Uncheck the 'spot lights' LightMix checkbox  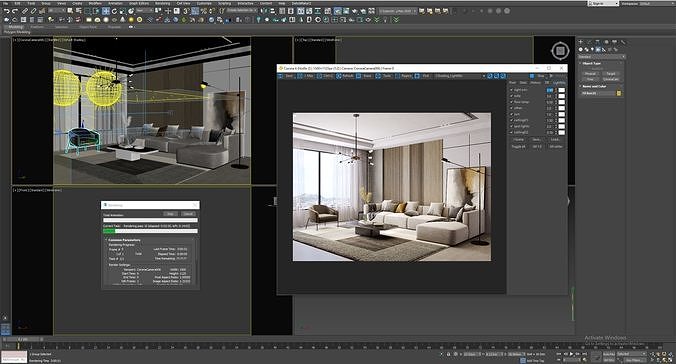coord(511,126)
